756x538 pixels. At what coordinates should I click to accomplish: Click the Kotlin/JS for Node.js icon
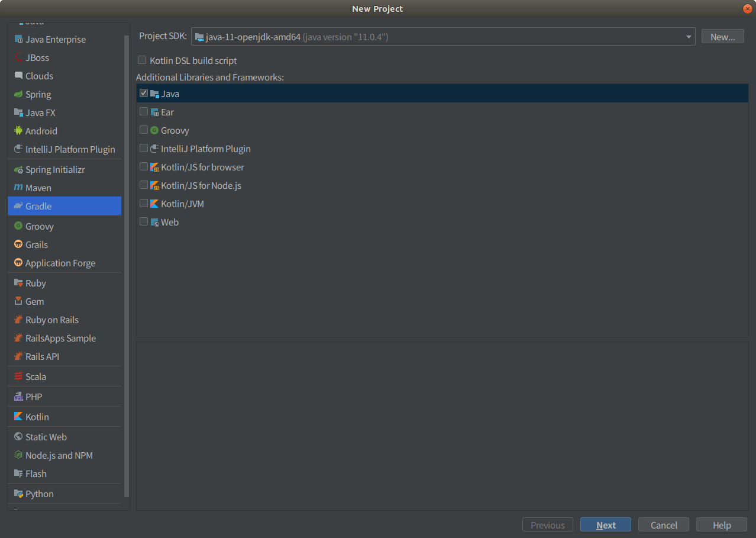(x=154, y=186)
